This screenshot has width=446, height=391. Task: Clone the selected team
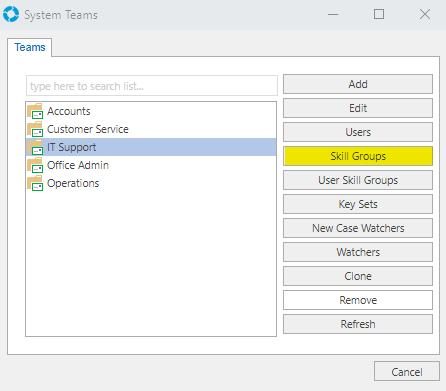(x=358, y=276)
